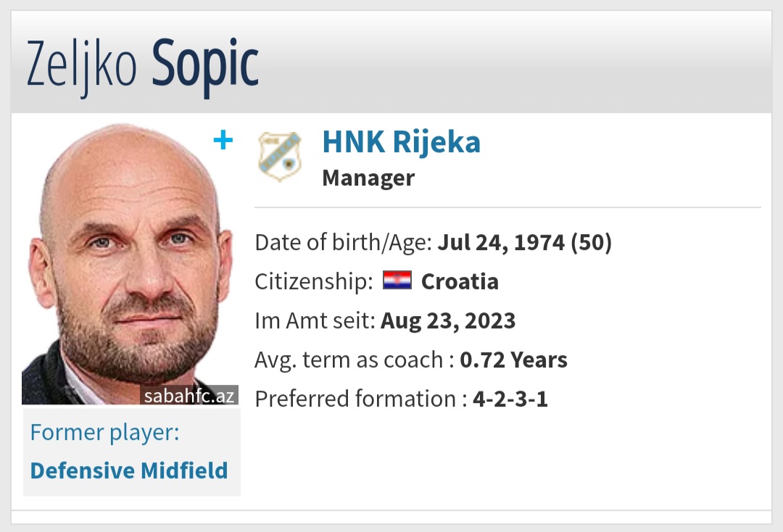The width and height of the screenshot is (783, 532).
Task: Open Zeljko Sopic's portrait photo
Action: [130, 264]
